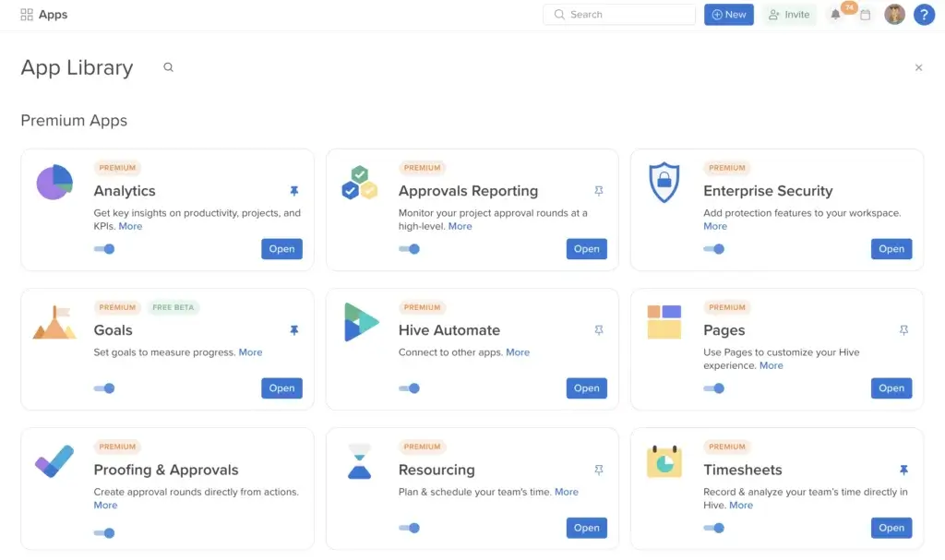Pin the Hive Automate app
The height and width of the screenshot is (560, 945).
pos(598,330)
